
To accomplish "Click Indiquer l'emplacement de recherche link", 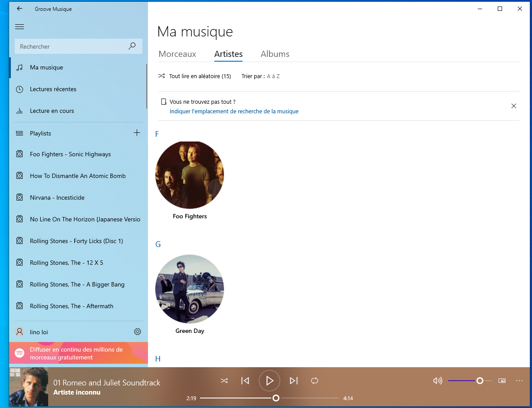I will click(x=234, y=111).
